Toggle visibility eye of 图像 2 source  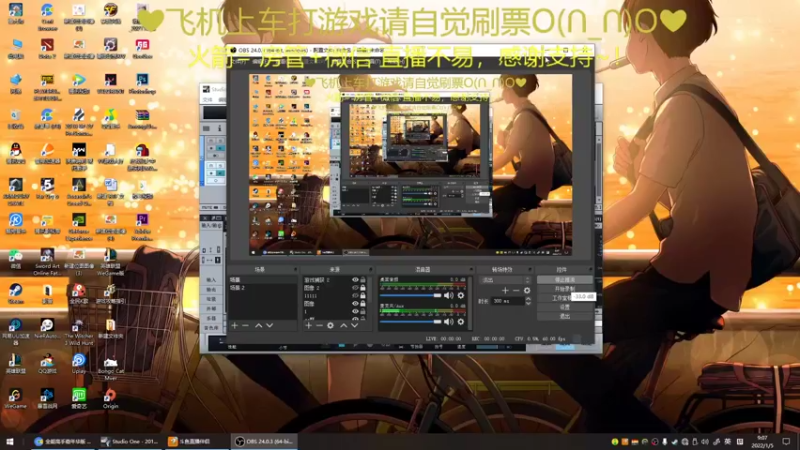pyautogui.click(x=355, y=288)
